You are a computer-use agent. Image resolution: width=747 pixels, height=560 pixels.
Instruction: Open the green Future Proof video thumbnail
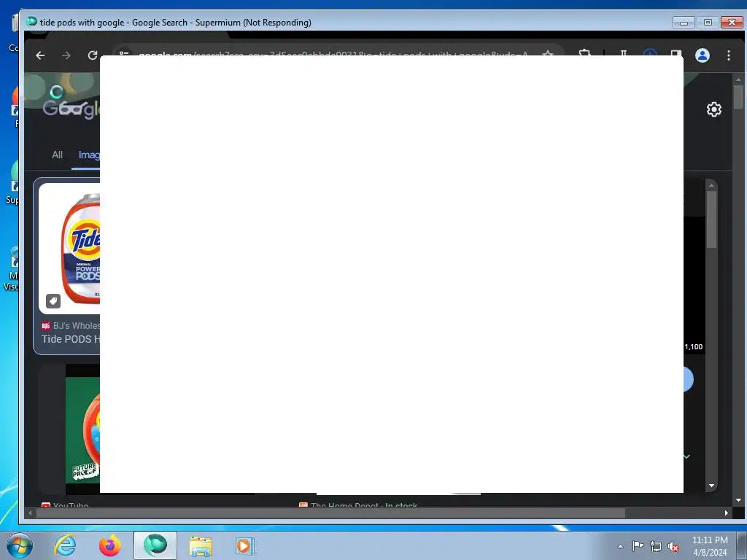click(x=82, y=430)
